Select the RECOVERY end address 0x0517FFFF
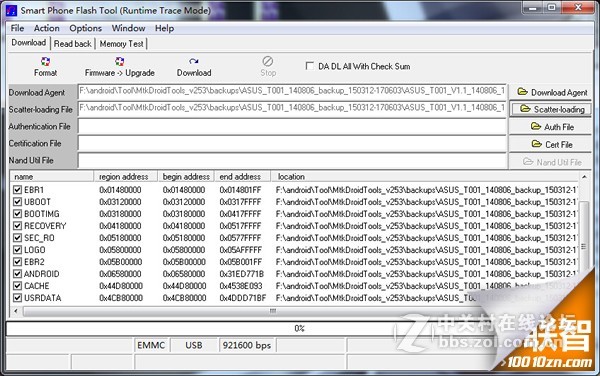The height and width of the screenshot is (376, 600). (240, 226)
